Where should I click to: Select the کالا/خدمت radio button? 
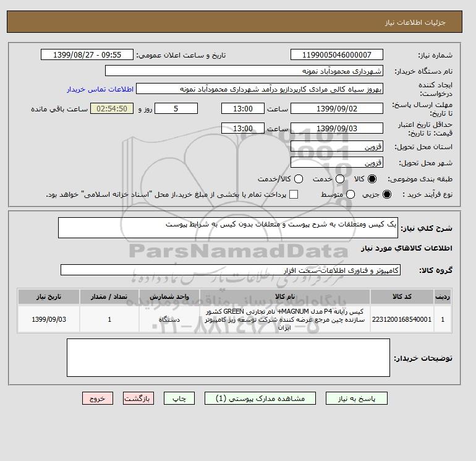[299, 179]
